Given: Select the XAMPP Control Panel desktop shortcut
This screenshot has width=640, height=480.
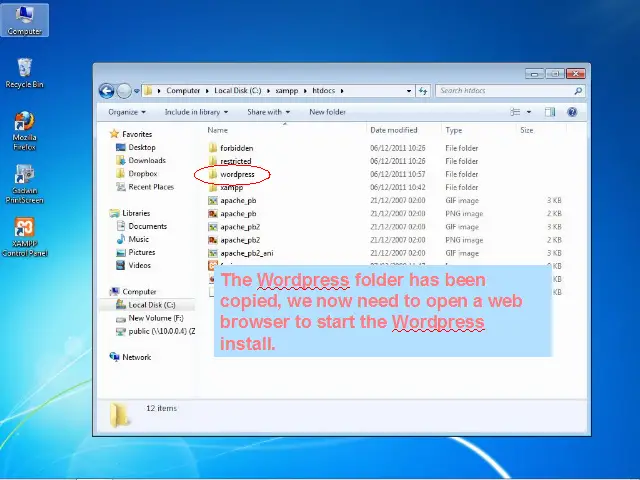Looking at the screenshot, I should [x=24, y=237].
